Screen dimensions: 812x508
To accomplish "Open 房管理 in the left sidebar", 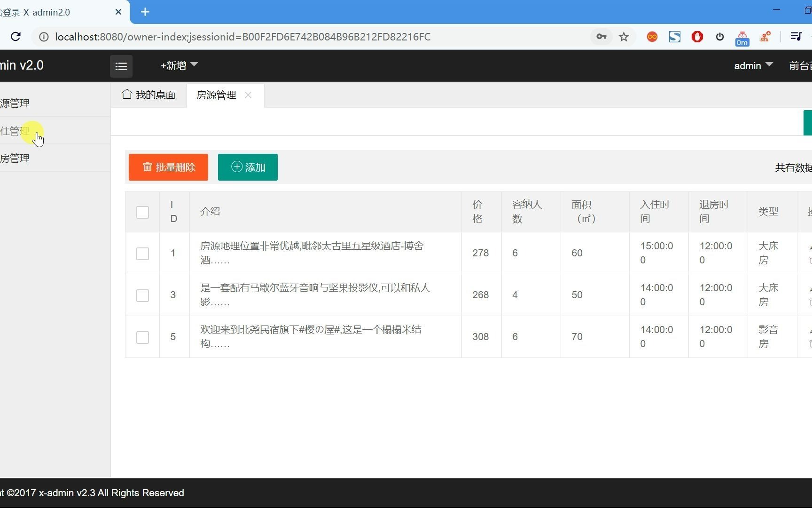I will pos(55,159).
